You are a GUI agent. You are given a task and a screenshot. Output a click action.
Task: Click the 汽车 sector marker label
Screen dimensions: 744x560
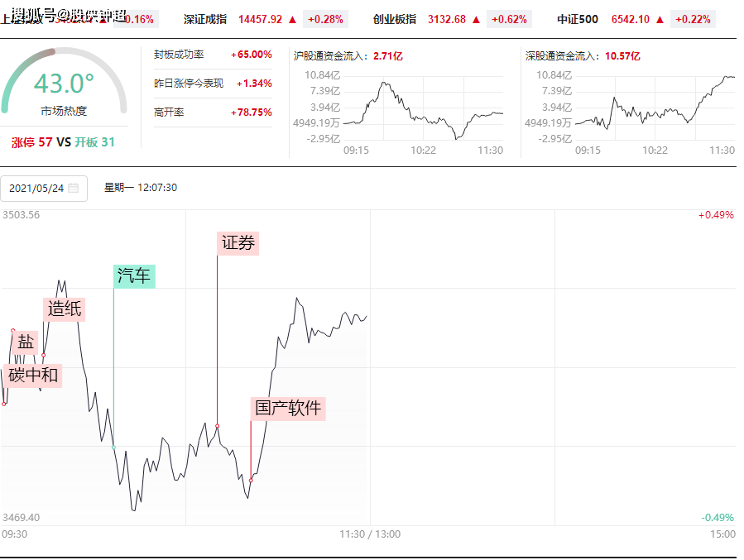point(134,275)
